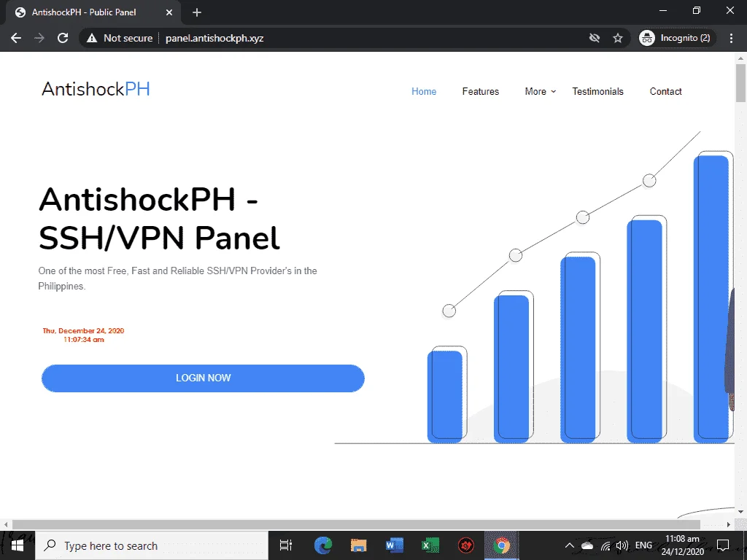Bookmark this page with the star icon
This screenshot has height=560, width=747.
pos(618,38)
